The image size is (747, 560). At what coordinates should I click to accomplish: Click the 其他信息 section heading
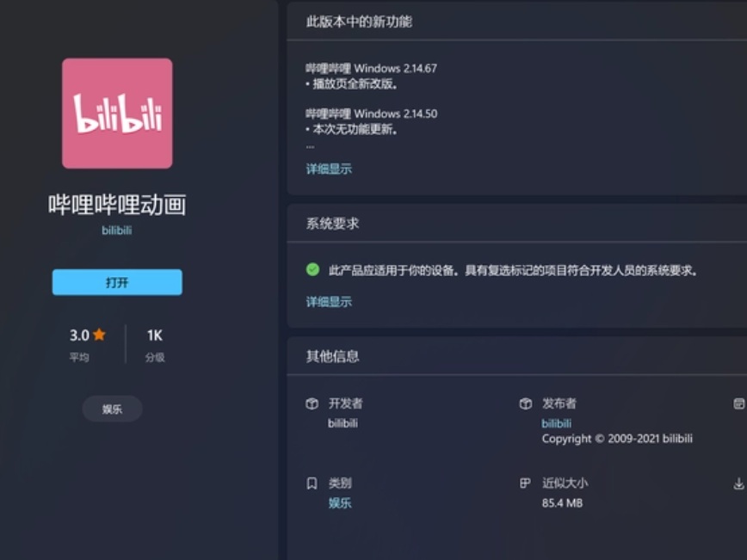click(332, 356)
